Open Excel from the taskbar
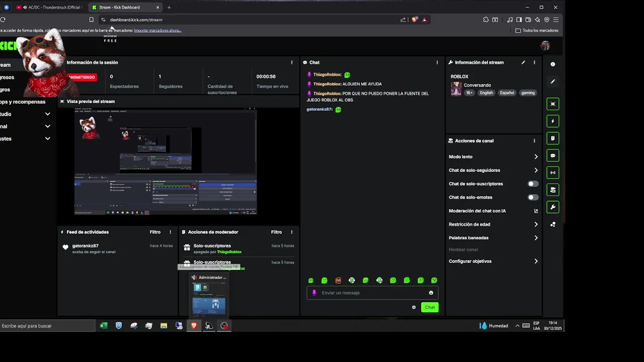This screenshot has height=362, width=644. 103,326
